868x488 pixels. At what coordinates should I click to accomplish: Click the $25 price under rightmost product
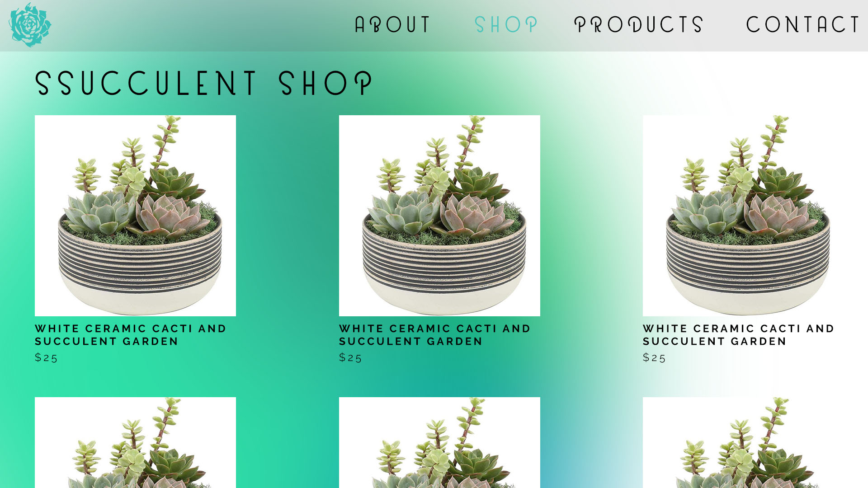[x=654, y=357]
